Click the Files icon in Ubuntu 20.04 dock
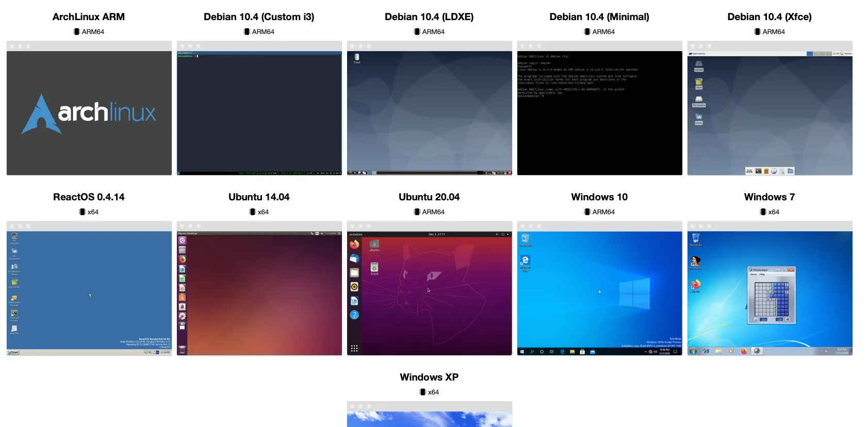The width and height of the screenshot is (868, 427). (x=354, y=273)
